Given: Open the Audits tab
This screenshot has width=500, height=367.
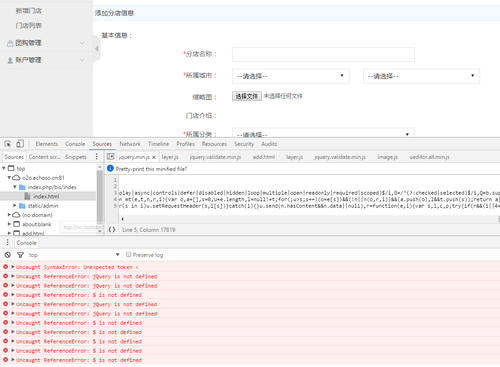Looking at the screenshot, I should [269, 144].
